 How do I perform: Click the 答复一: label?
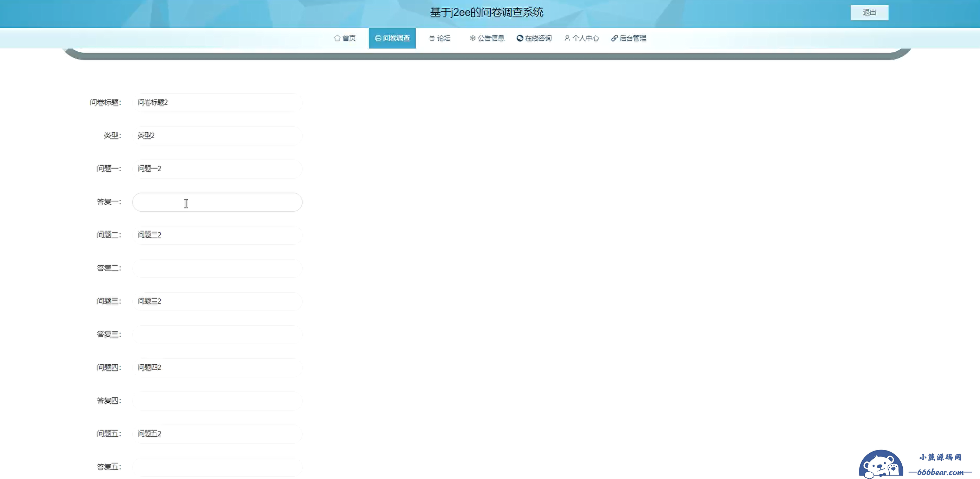point(109,202)
